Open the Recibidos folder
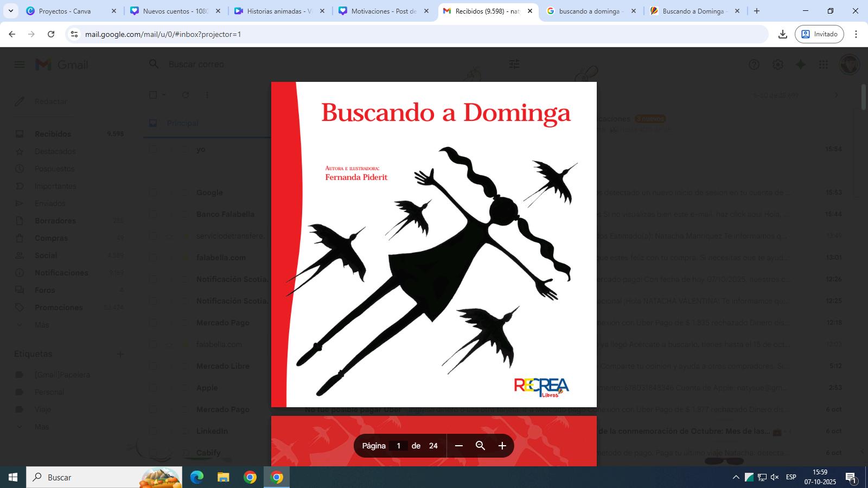This screenshot has width=868, height=488. pyautogui.click(x=53, y=134)
